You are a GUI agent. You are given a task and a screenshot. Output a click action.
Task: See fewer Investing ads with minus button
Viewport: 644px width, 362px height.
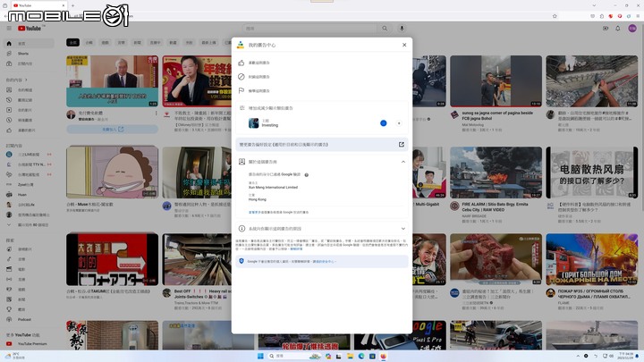click(383, 123)
